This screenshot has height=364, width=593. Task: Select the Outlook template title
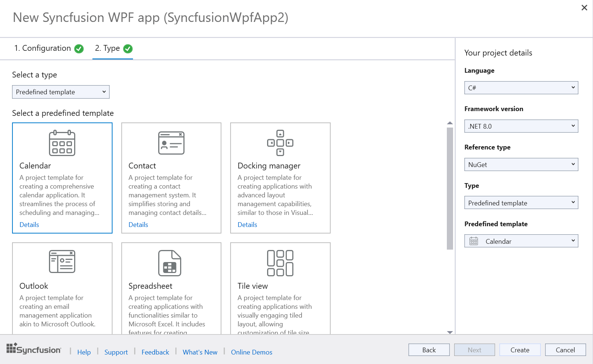[34, 286]
